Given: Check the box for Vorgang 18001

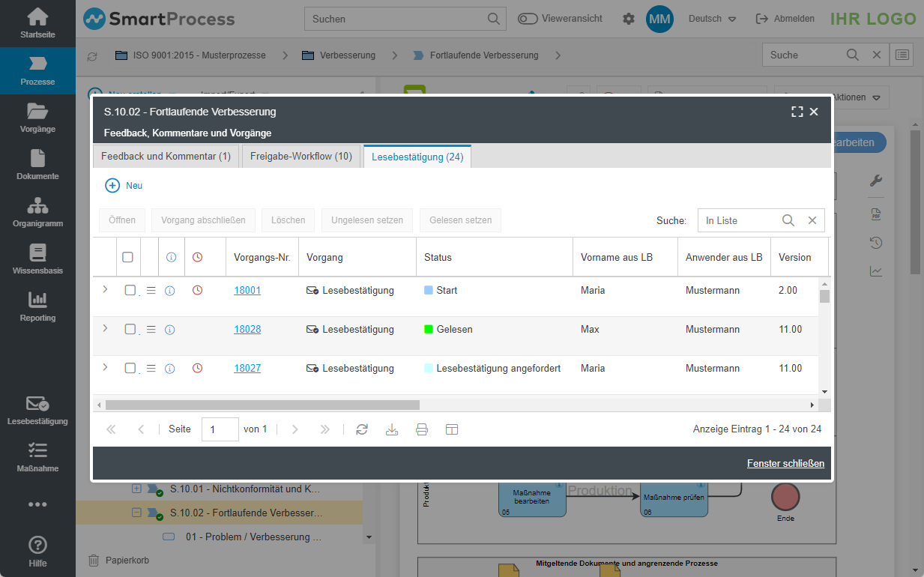Looking at the screenshot, I should 130,290.
